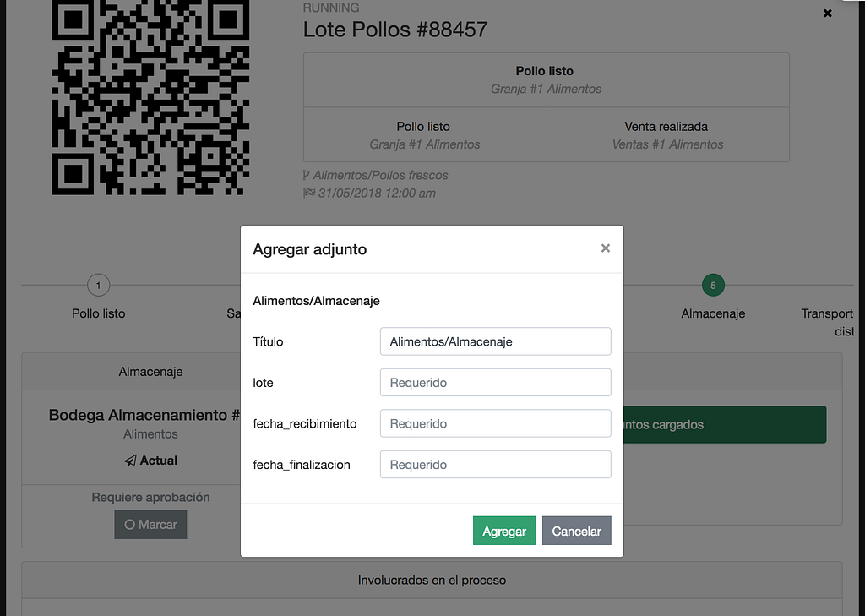Screen dimensions: 865x616
Task: Click the Almacenaje step label under step 5
Action: [x=713, y=313]
